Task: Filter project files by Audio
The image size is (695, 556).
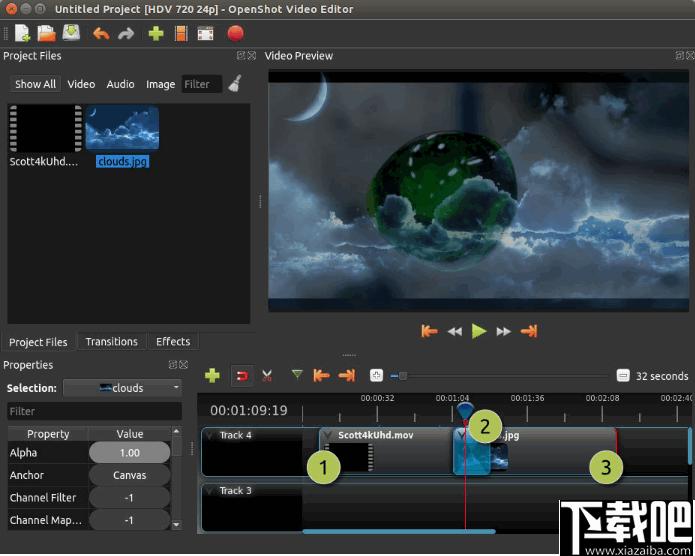Action: tap(120, 84)
